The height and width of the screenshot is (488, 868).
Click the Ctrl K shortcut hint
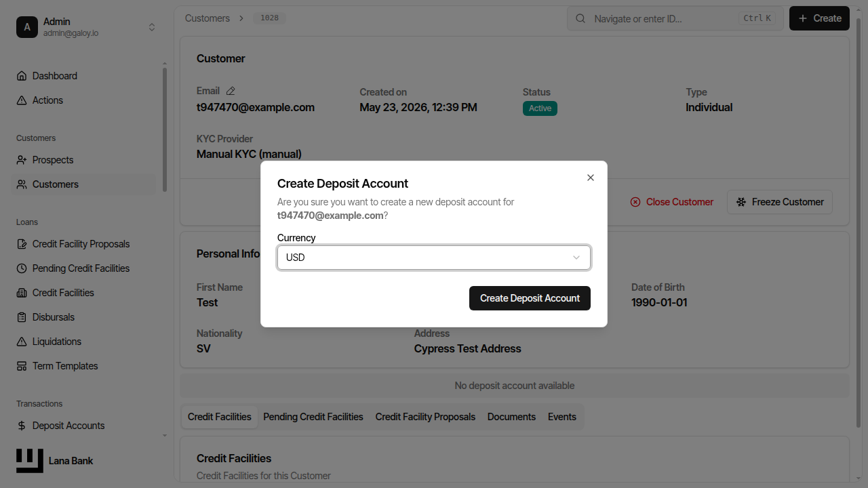coord(757,18)
